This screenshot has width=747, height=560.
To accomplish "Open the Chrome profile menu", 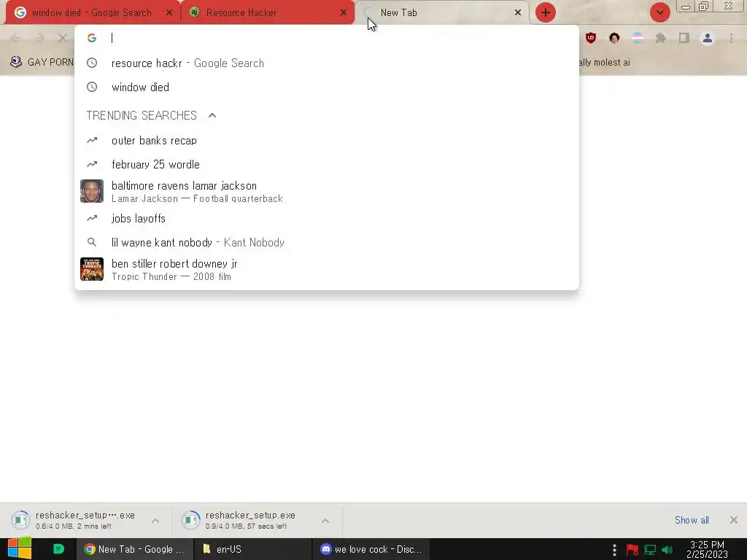I will (x=708, y=38).
